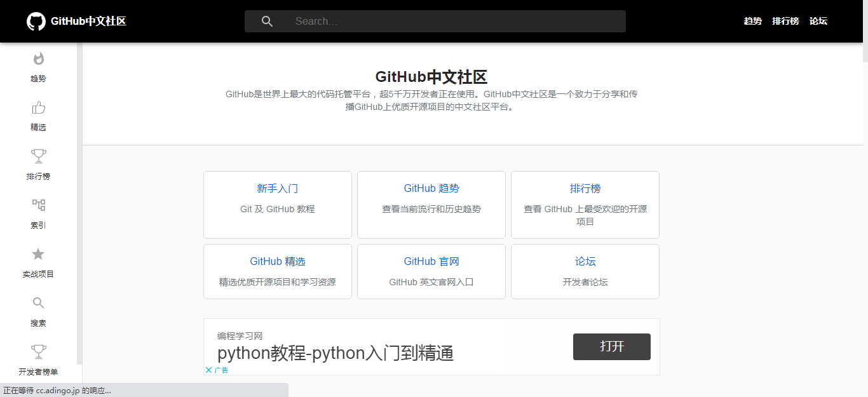Open the GitHub 精选 card
Image resolution: width=868 pixels, height=397 pixels.
pos(278,271)
